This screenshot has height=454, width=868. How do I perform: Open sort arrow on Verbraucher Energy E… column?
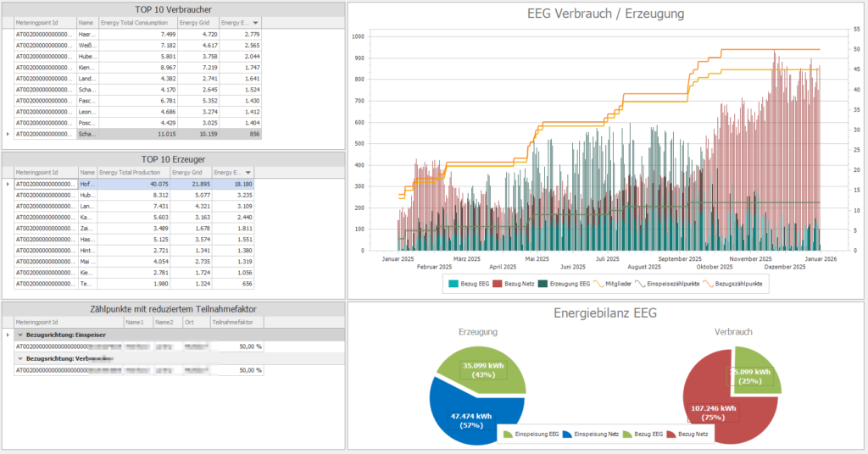click(256, 23)
